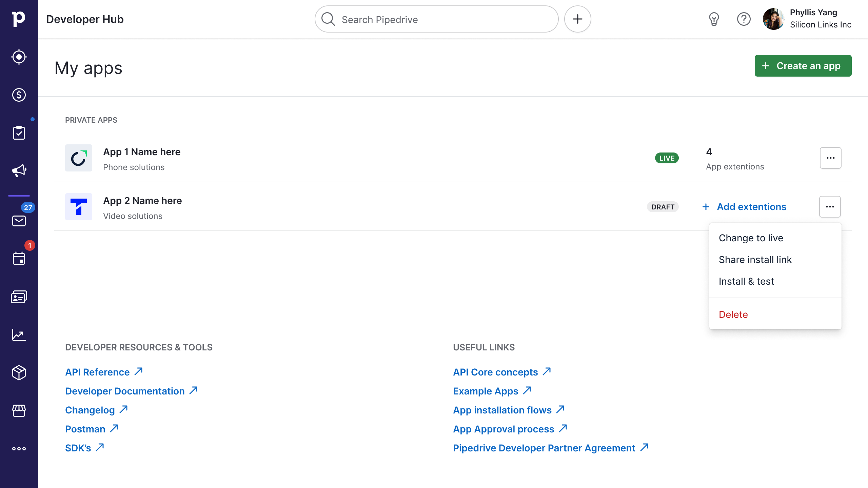Viewport: 868px width, 488px height.
Task: Choose Delete from the context menu
Action: (x=733, y=314)
